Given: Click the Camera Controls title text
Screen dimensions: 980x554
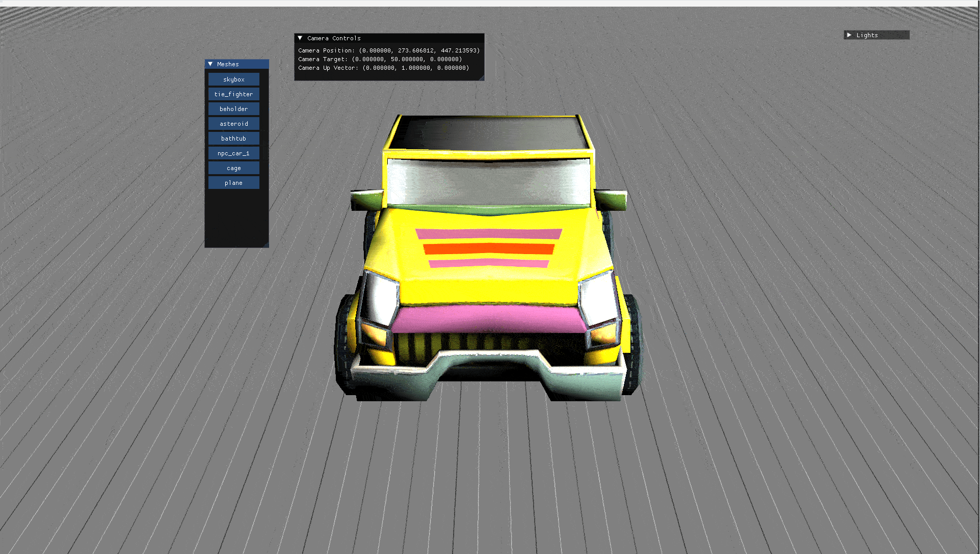Looking at the screenshot, I should coord(334,38).
